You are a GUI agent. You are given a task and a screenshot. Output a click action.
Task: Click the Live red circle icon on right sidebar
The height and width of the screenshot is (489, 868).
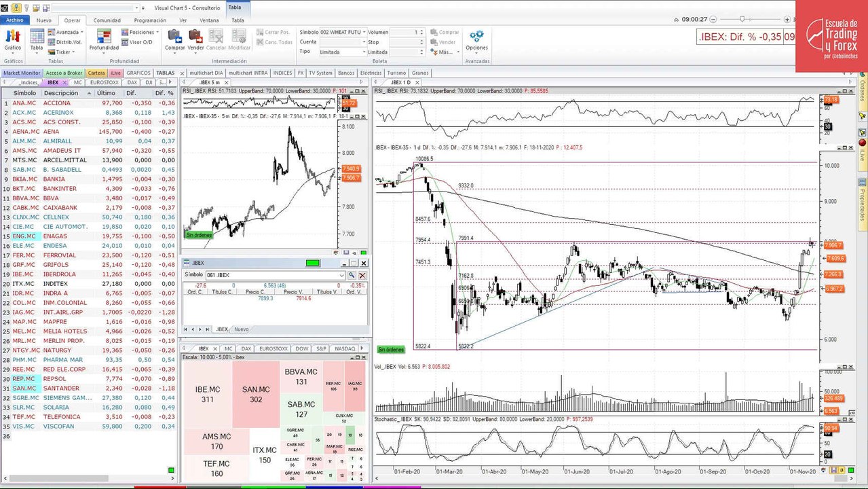(862, 143)
